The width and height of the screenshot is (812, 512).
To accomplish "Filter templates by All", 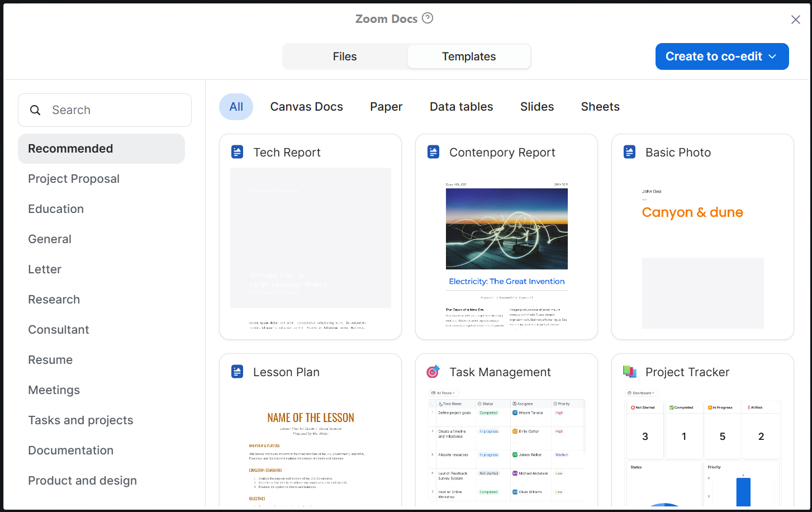I will click(236, 107).
